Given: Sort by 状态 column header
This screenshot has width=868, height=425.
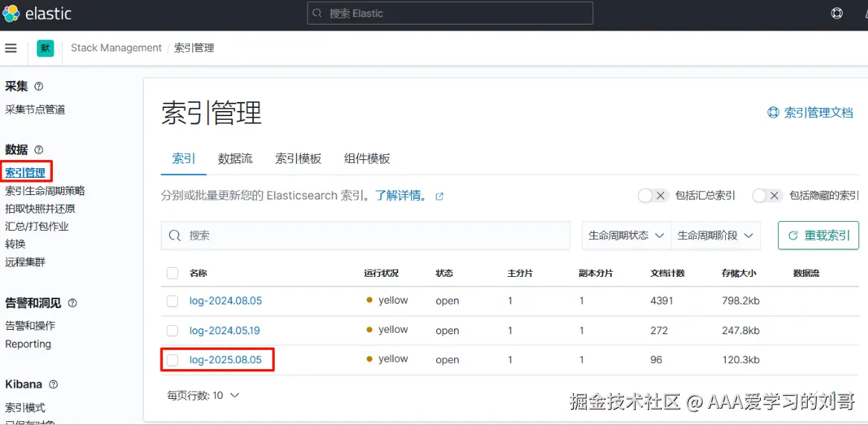Looking at the screenshot, I should pyautogui.click(x=444, y=273).
